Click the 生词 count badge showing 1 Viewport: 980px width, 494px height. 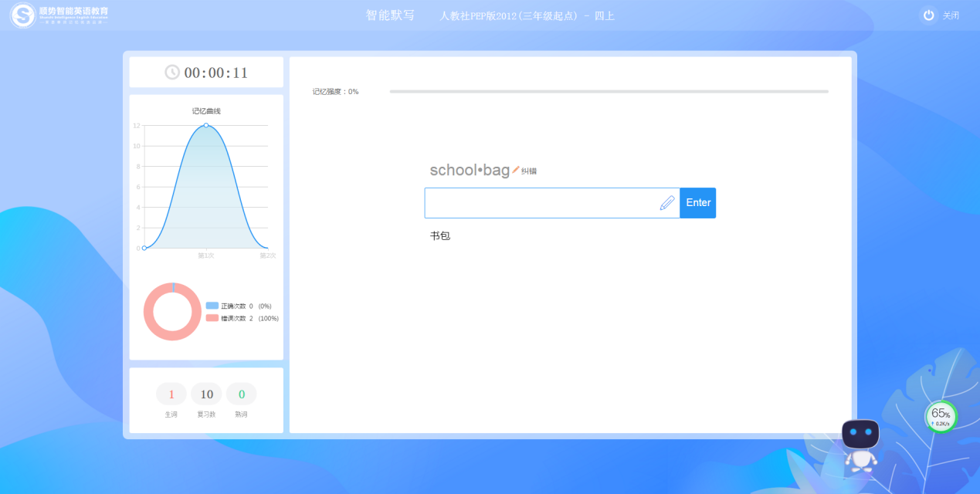[171, 394]
